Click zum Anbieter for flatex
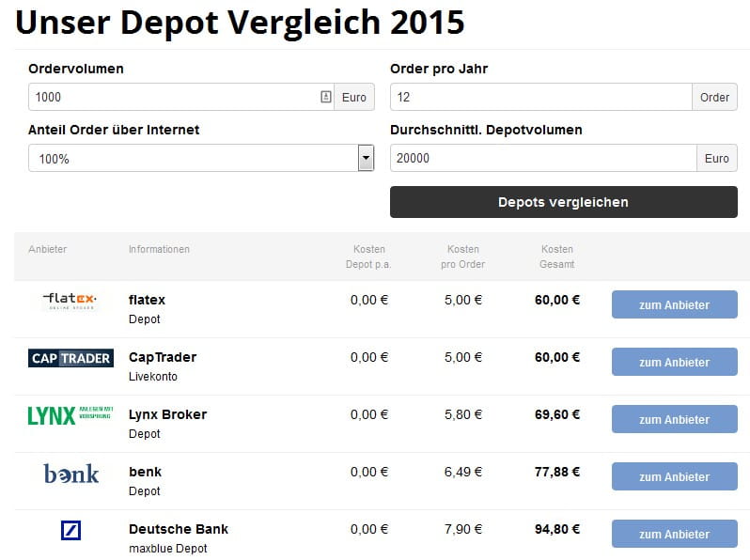 (x=675, y=304)
